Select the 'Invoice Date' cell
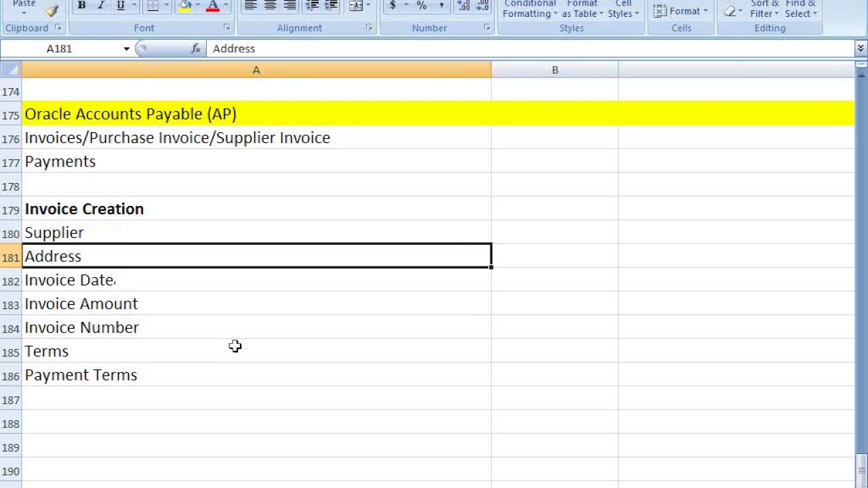868x488 pixels. pos(256,280)
